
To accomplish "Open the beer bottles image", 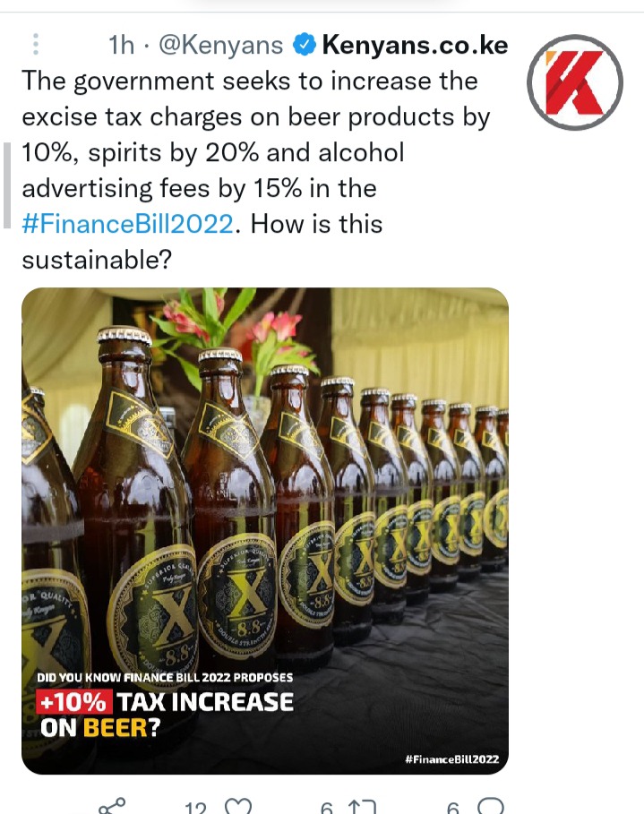I will (265, 530).
